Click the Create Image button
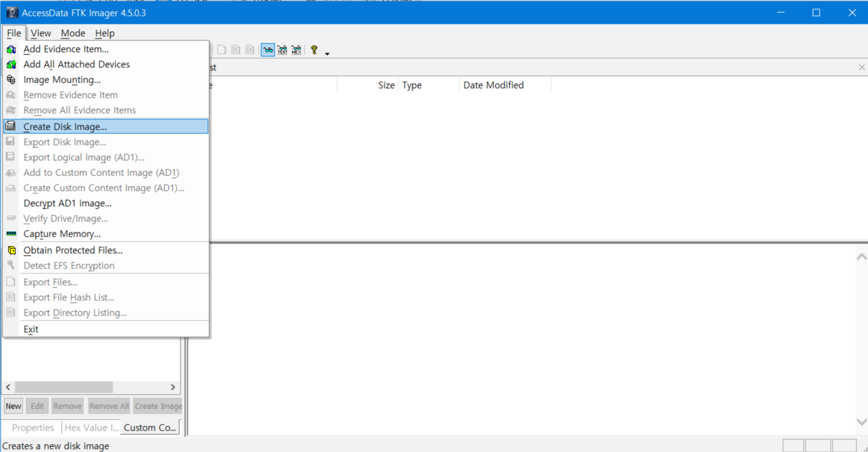The width and height of the screenshot is (868, 452). [x=158, y=406]
